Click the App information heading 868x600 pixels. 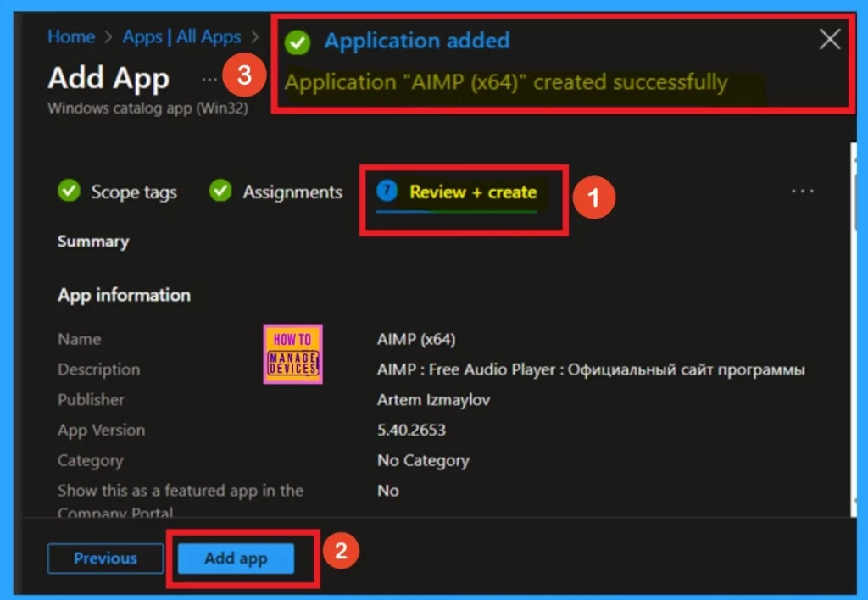pyautogui.click(x=124, y=295)
